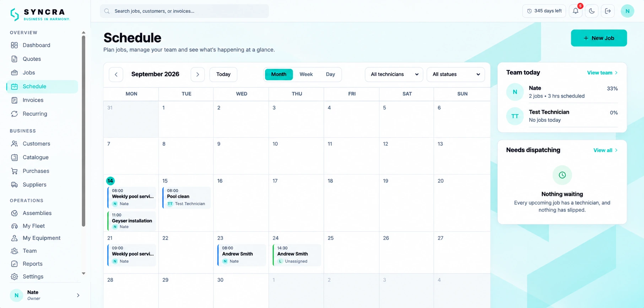Follow the View all link
The image size is (644, 308).
(605, 150)
